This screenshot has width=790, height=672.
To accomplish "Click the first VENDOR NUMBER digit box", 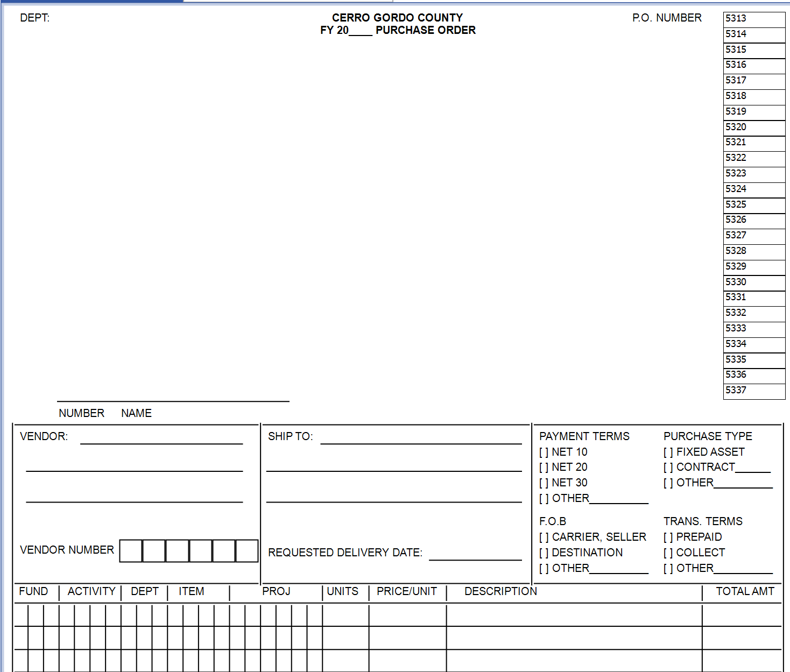I will pos(131,551).
